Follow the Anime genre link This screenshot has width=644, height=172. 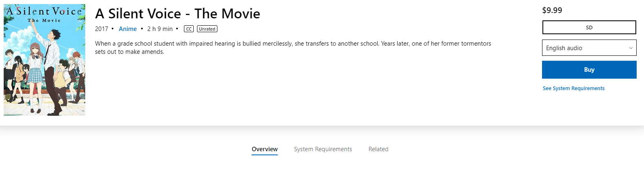[x=128, y=29]
